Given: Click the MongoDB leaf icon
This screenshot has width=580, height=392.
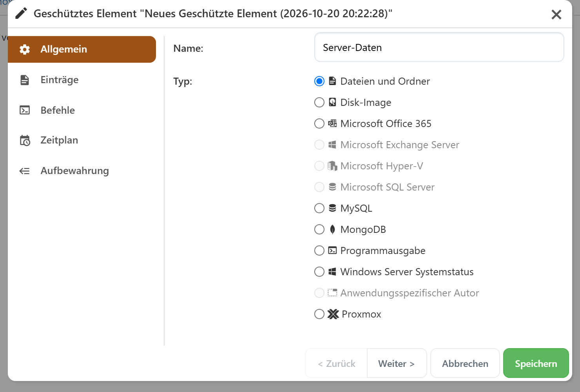Looking at the screenshot, I should click(332, 229).
